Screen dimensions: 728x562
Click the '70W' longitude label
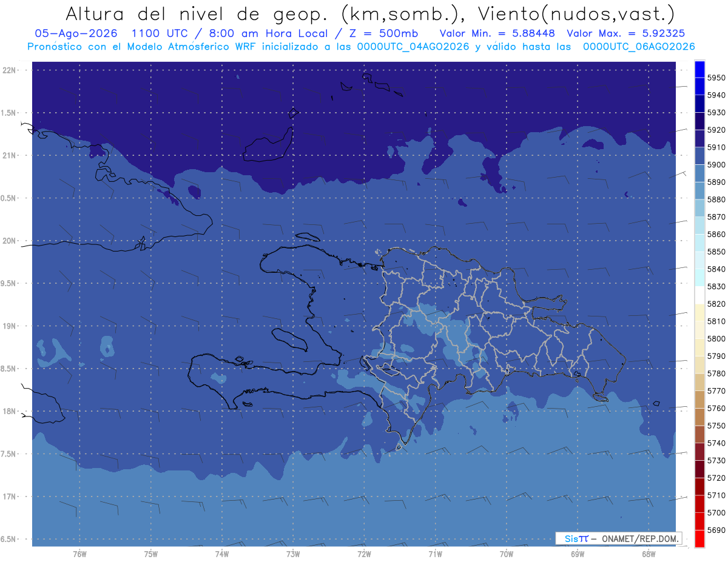[507, 554]
